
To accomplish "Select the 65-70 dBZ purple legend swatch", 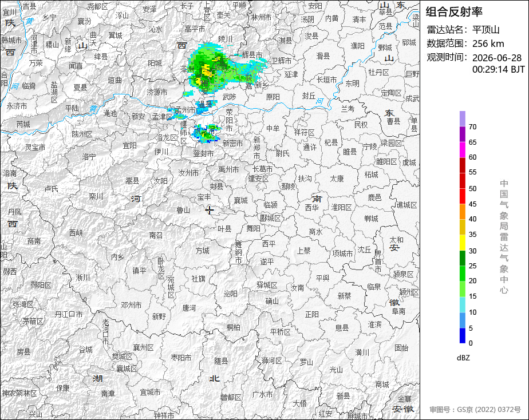I will tap(462, 134).
